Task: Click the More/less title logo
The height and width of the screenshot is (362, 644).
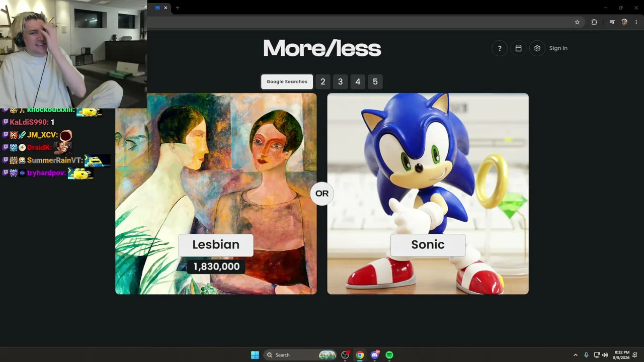Action: point(322,49)
